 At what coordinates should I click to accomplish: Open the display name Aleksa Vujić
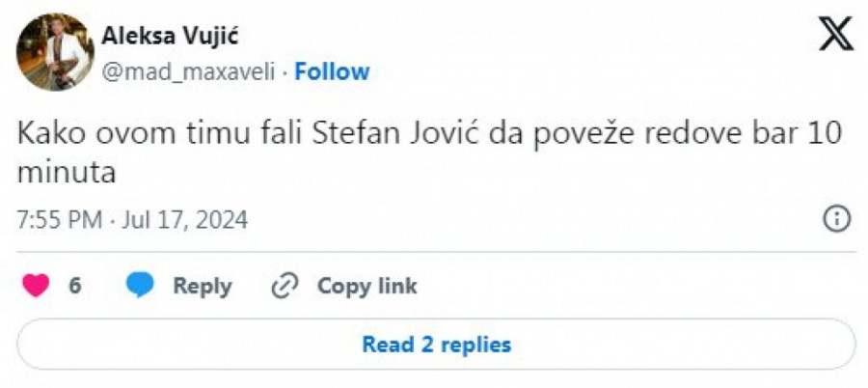[170, 37]
